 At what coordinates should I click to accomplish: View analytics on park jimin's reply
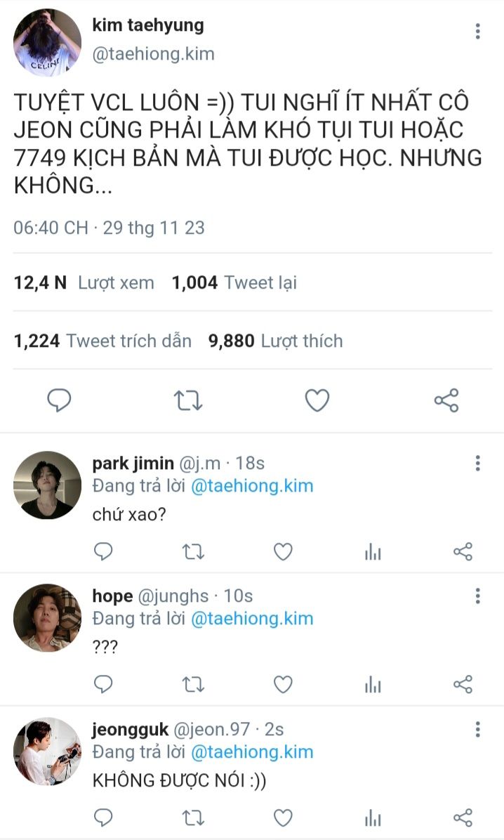[373, 552]
